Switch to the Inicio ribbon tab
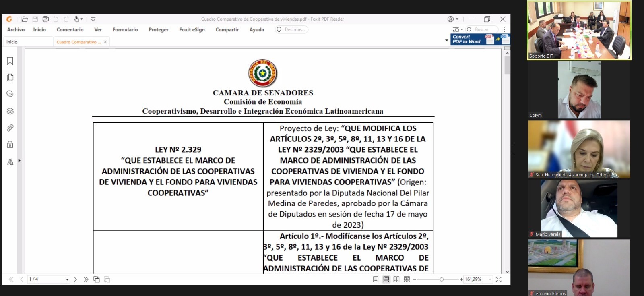The image size is (644, 296). [39, 29]
